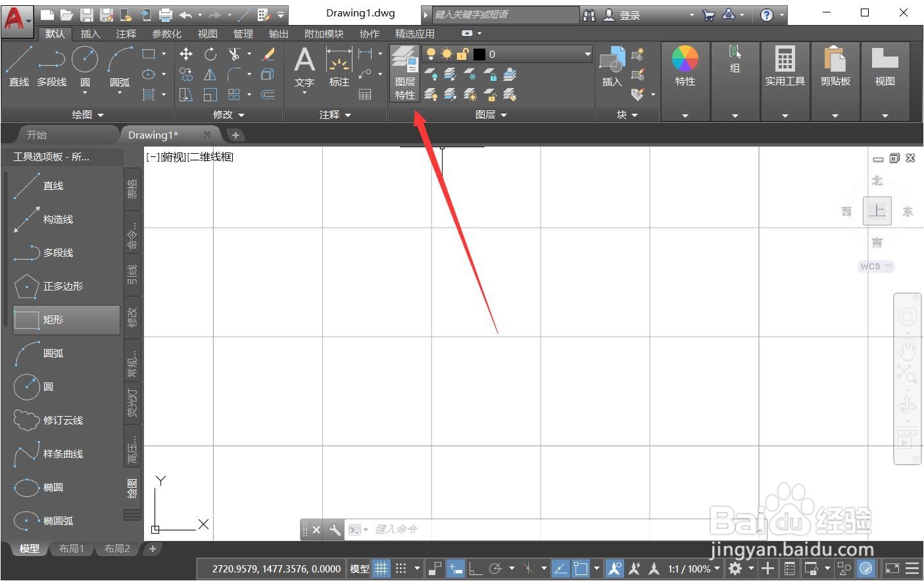Click the Scale tool icon
This screenshot has height=581, width=924.
point(210,95)
